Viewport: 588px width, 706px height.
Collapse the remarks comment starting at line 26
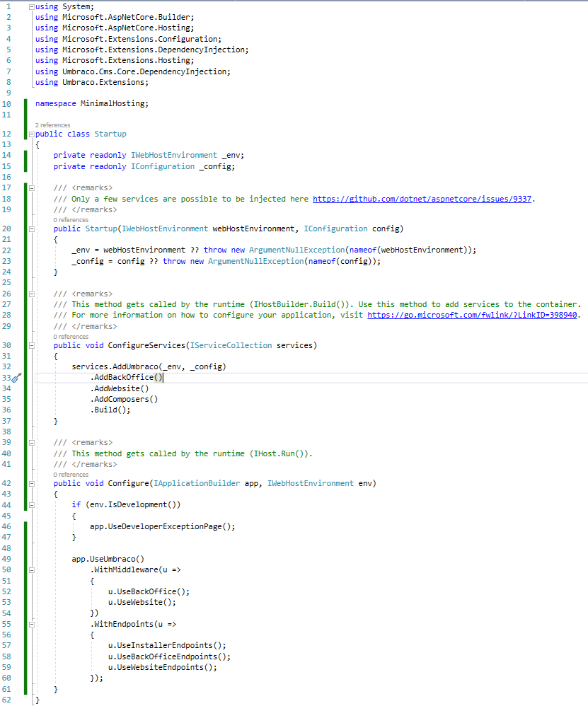pos(32,294)
